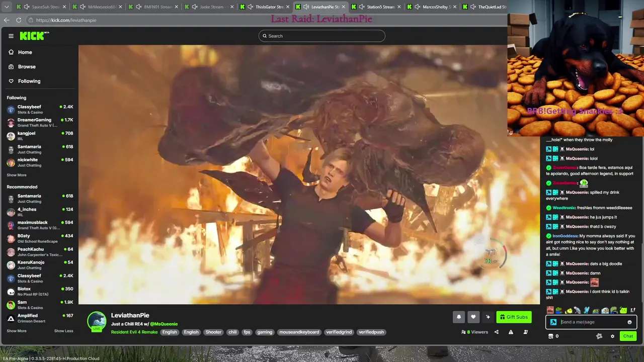
Task: Click the Shooter tag
Action: pos(213,332)
